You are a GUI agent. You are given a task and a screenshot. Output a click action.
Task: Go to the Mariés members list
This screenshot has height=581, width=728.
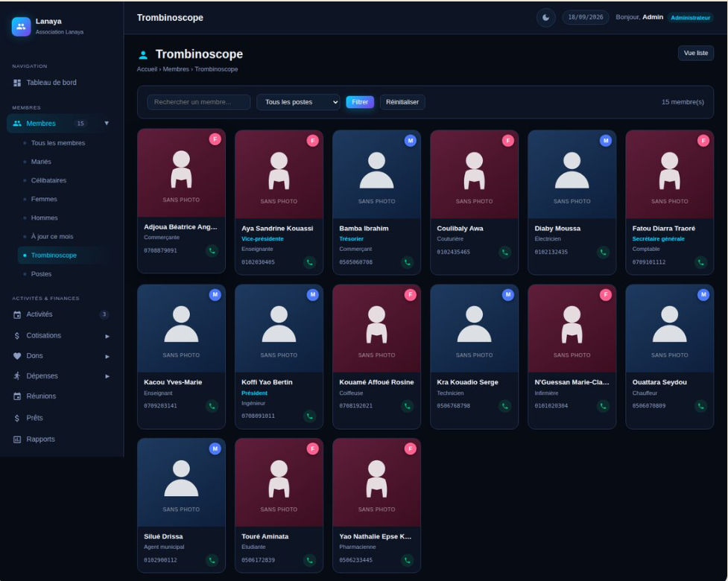pos(41,162)
